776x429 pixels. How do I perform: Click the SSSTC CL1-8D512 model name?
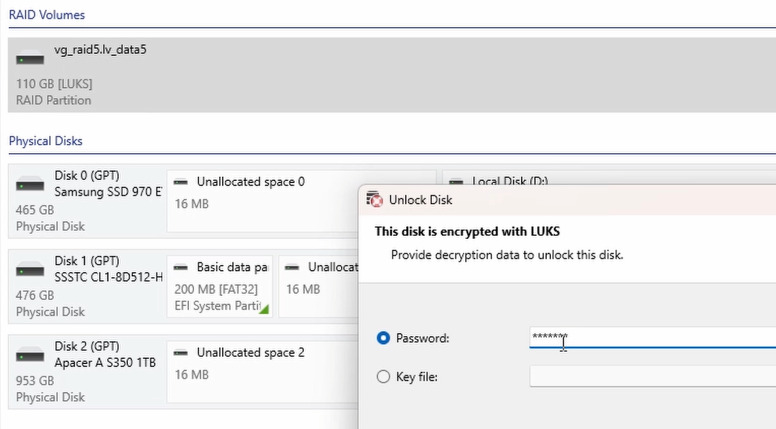(108, 277)
